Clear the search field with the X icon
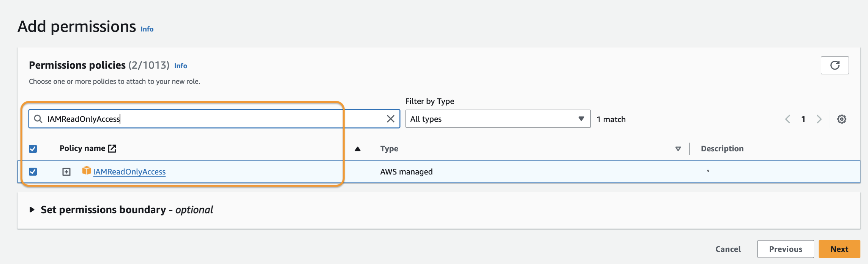This screenshot has height=264, width=868. 390,119
